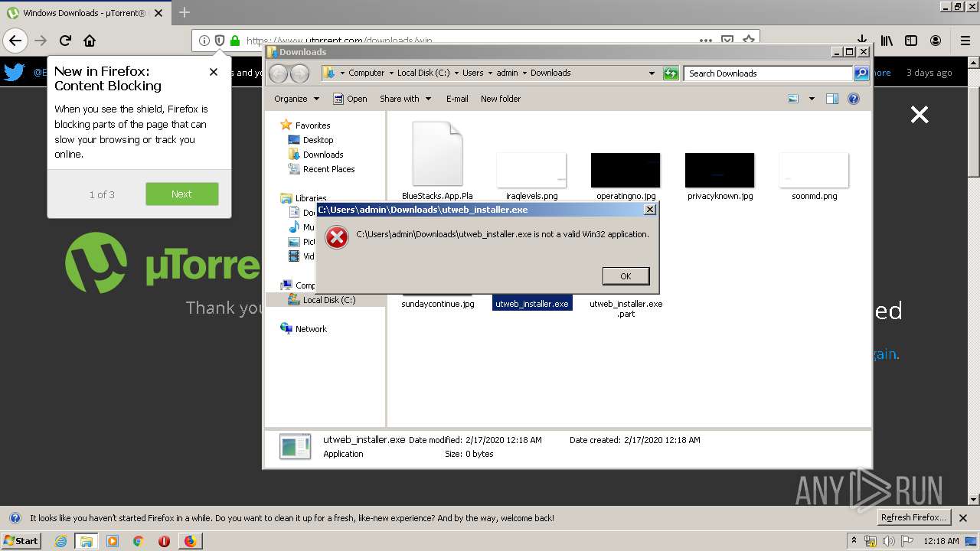This screenshot has width=980, height=551.
Task: Open the change view dropdown arrow
Action: [x=812, y=99]
